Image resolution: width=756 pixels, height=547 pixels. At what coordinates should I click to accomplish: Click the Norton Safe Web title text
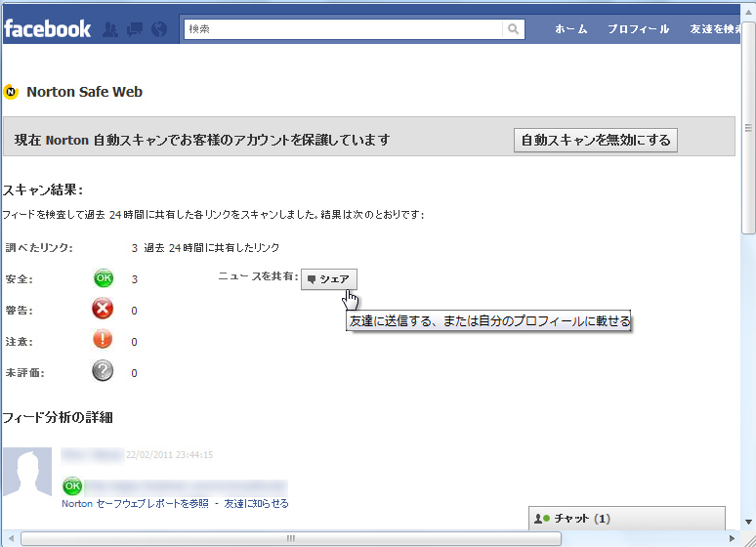(84, 92)
